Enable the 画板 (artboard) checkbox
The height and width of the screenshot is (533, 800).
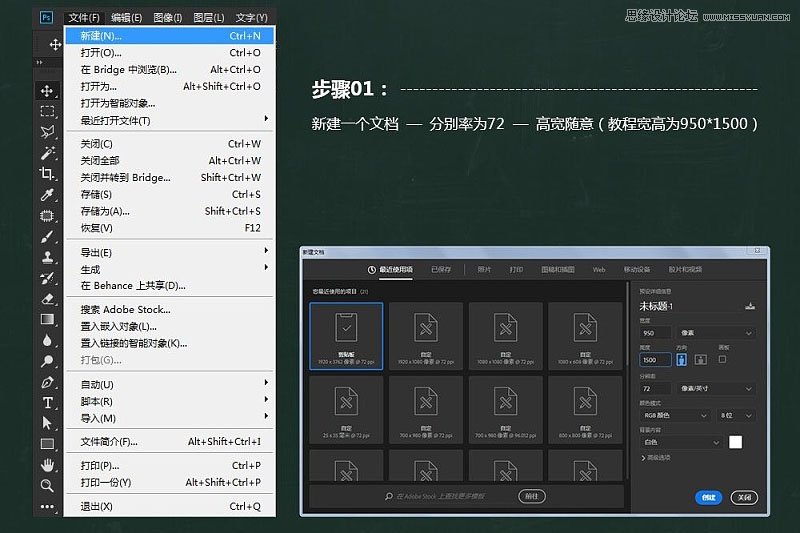722,360
